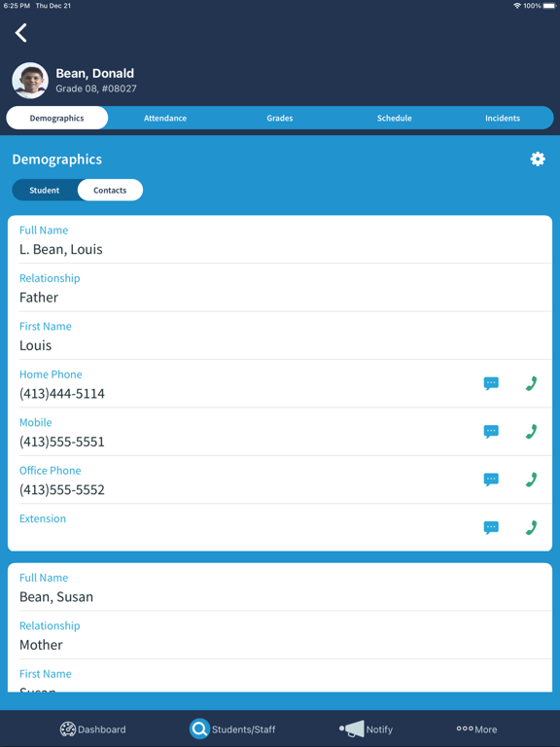Tap the student name Bean, Donald

(x=94, y=73)
